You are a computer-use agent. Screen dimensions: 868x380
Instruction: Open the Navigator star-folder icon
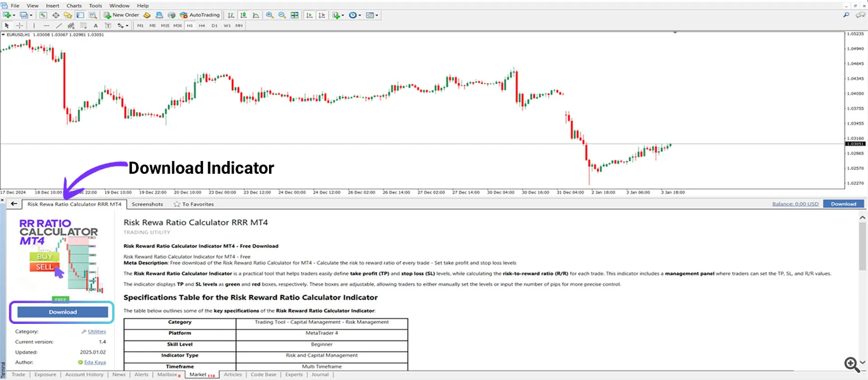click(68, 14)
